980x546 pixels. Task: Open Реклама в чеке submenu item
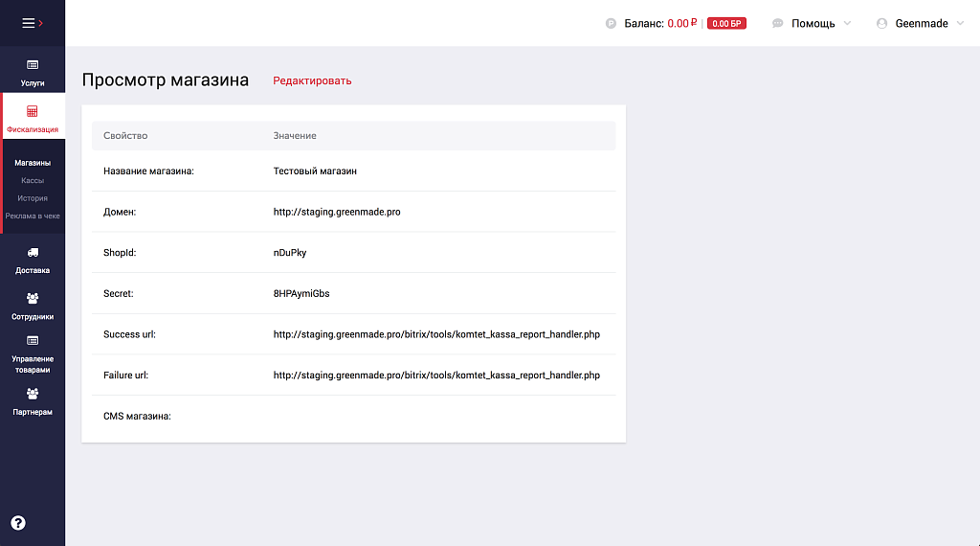pyautogui.click(x=33, y=216)
